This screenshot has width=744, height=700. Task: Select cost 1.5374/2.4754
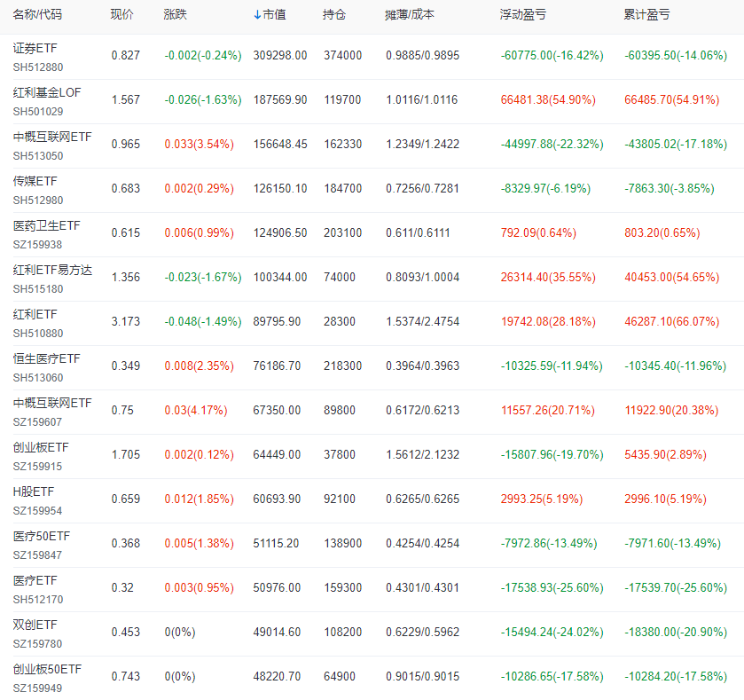click(422, 322)
